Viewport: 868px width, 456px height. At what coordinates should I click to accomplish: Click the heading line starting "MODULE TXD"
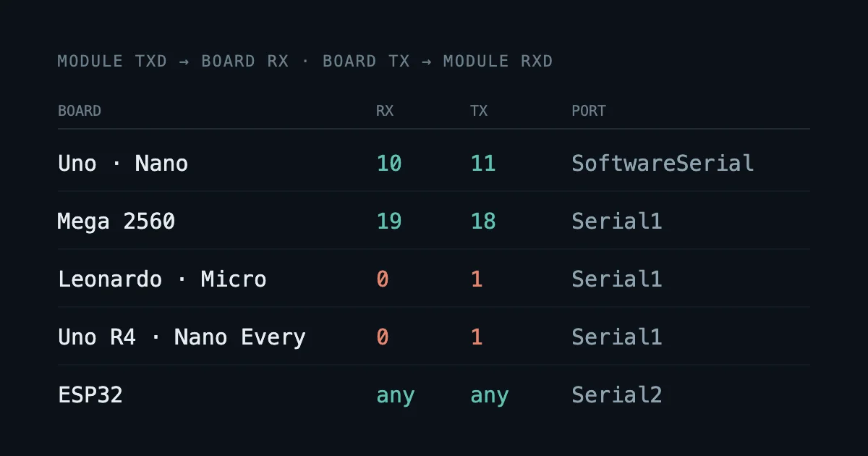coord(305,62)
